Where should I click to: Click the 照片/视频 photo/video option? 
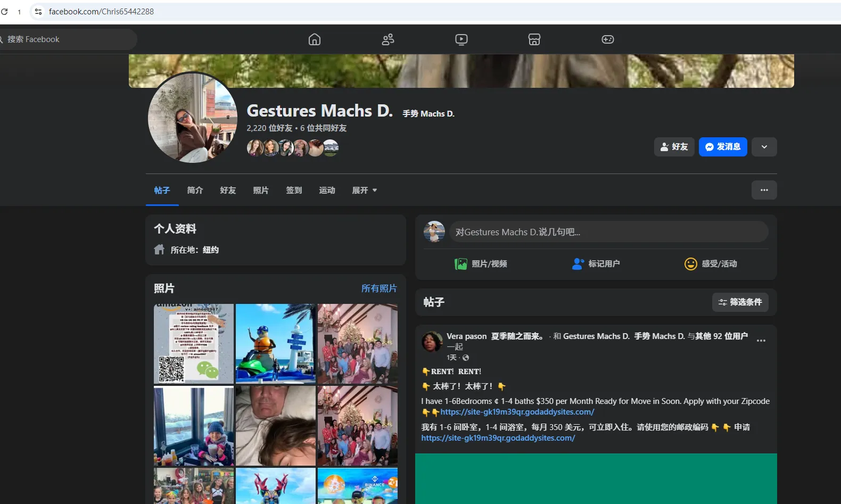click(x=481, y=264)
